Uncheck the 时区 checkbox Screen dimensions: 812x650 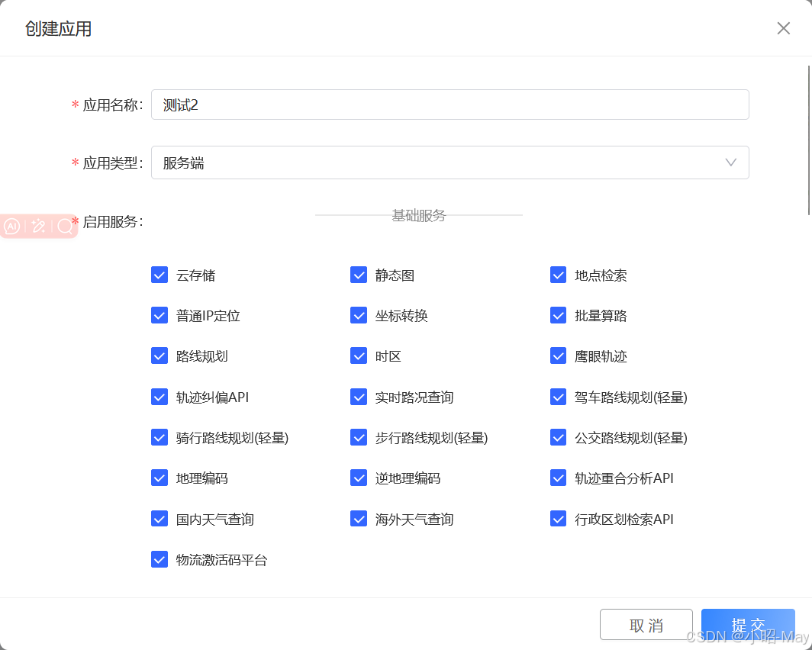coord(359,356)
